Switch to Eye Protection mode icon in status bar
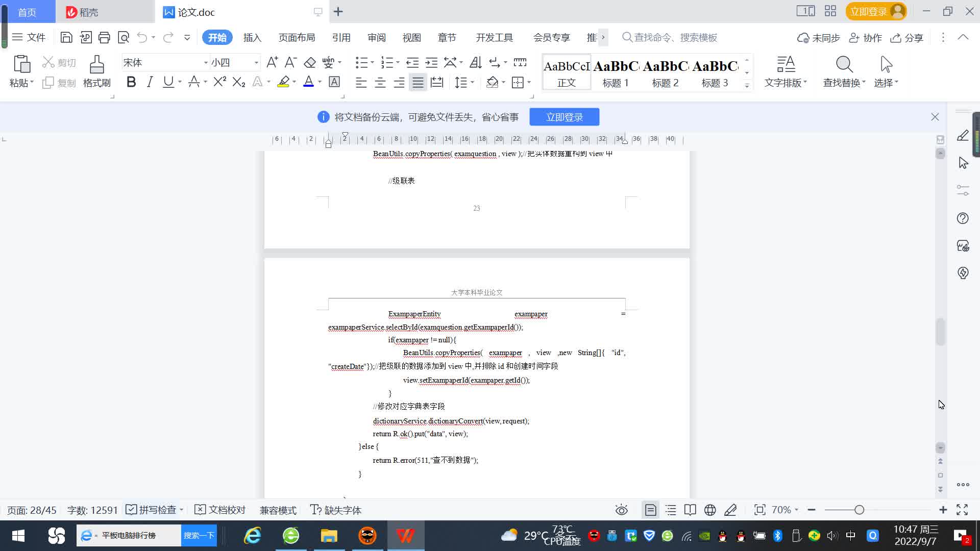The image size is (980, 551). point(621,510)
